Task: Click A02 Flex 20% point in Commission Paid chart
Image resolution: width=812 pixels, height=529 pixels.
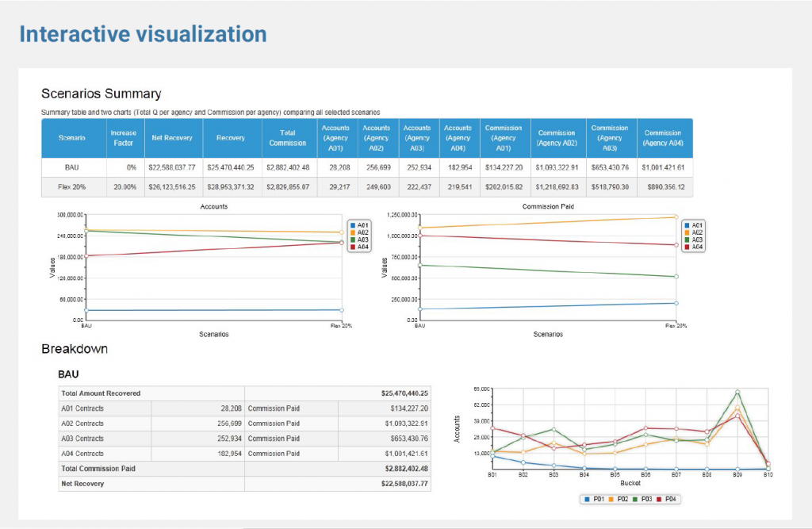Action: [x=676, y=217]
